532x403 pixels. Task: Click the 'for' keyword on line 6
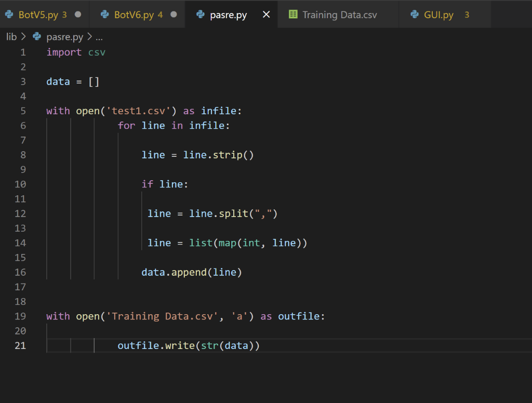point(126,126)
